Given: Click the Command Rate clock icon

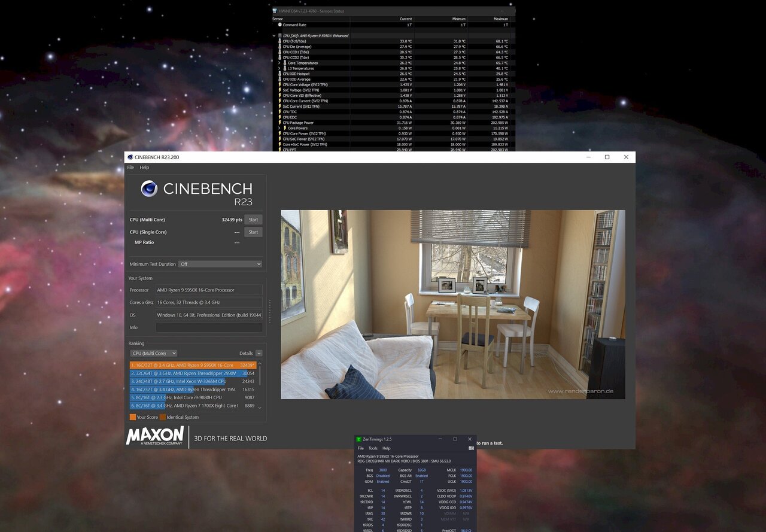Looking at the screenshot, I should [x=279, y=25].
